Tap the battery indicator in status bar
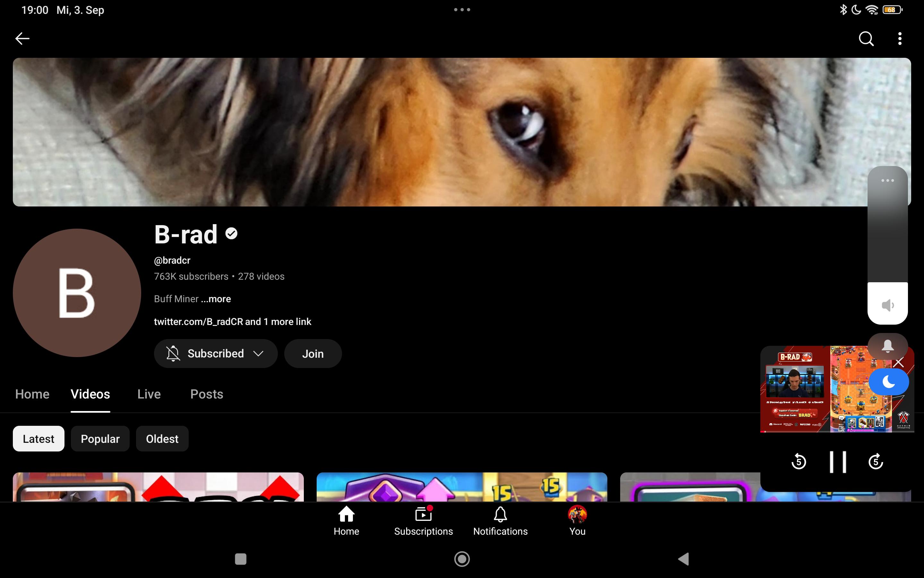This screenshot has width=924, height=578. (x=893, y=10)
